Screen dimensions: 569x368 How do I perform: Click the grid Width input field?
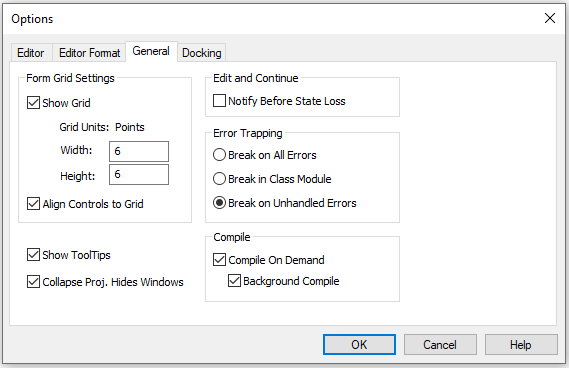pos(139,151)
